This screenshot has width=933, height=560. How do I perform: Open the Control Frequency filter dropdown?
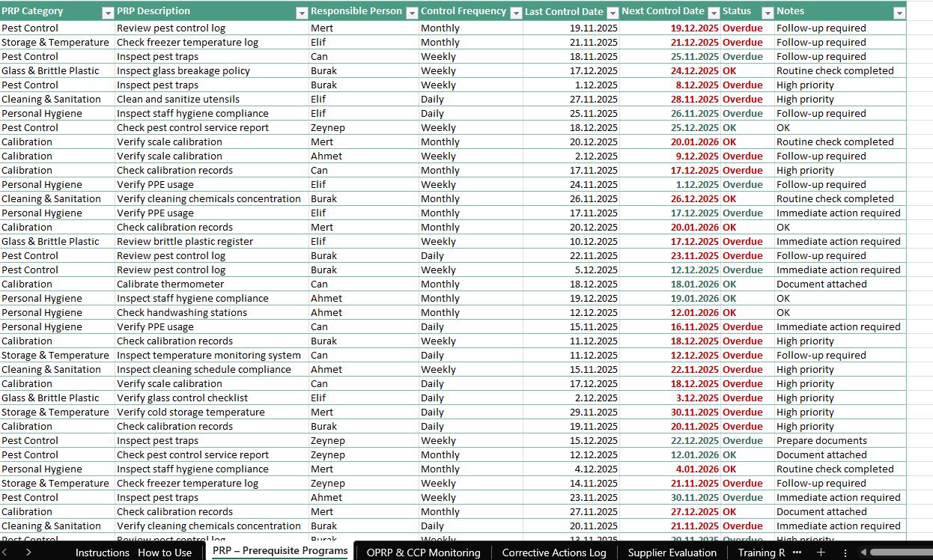click(x=515, y=13)
